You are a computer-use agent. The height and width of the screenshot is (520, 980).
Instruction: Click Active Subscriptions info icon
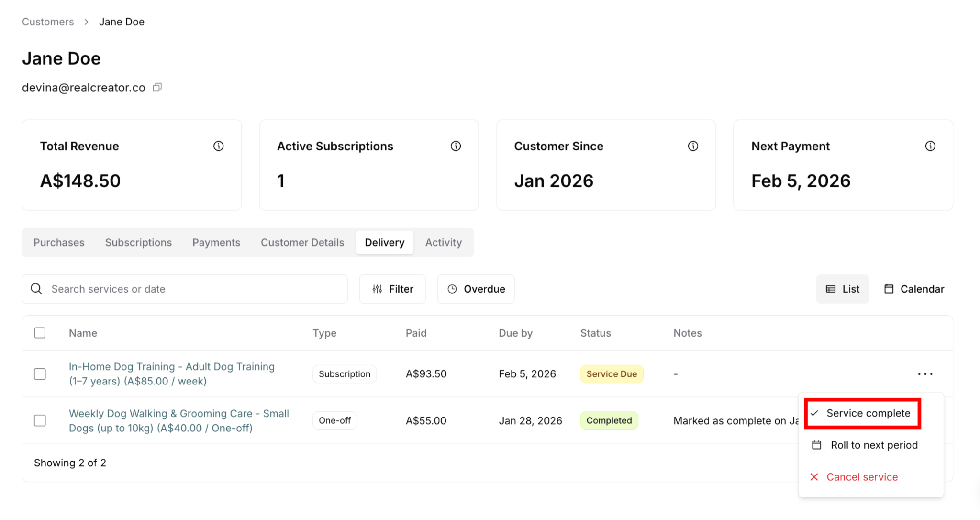click(456, 146)
